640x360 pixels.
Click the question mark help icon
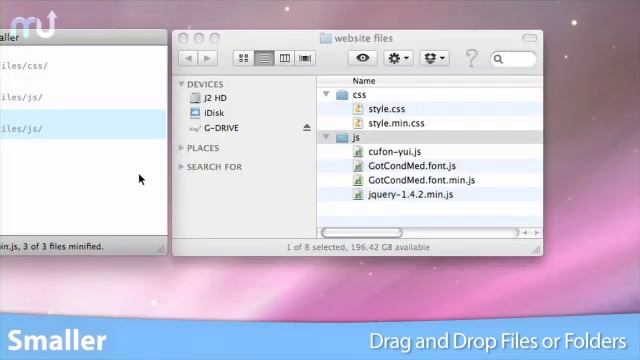[471, 58]
